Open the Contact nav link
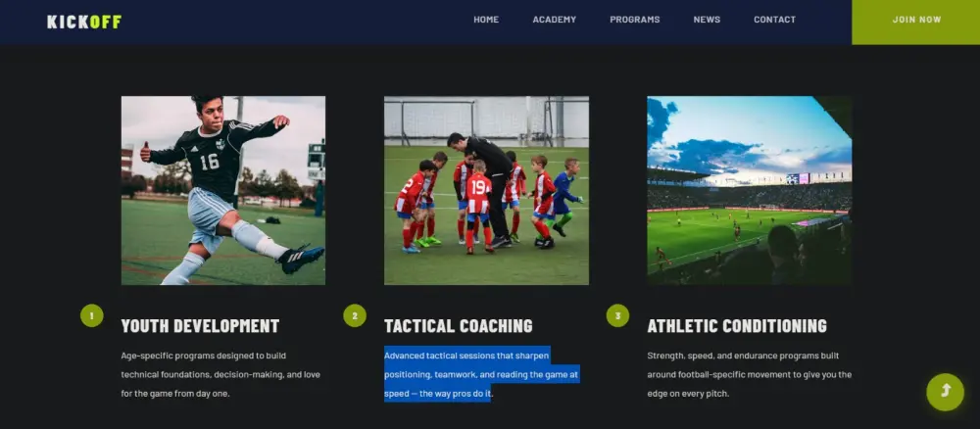The width and height of the screenshot is (980, 429). 774,20
